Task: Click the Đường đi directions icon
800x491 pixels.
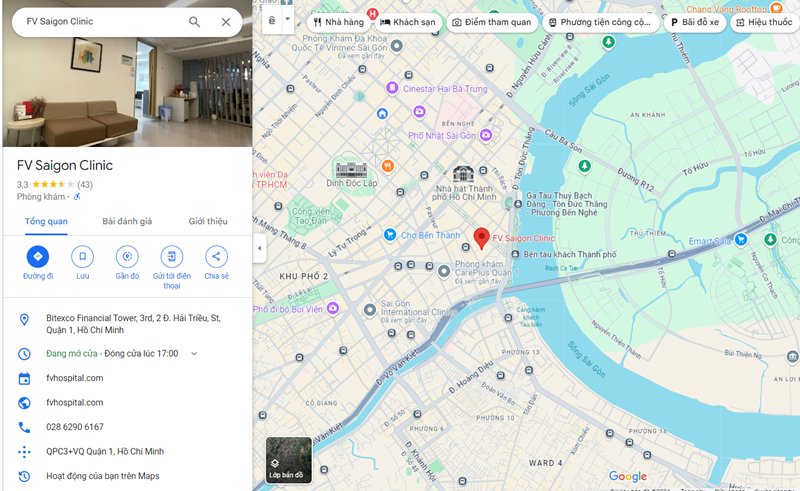Action: click(x=37, y=257)
